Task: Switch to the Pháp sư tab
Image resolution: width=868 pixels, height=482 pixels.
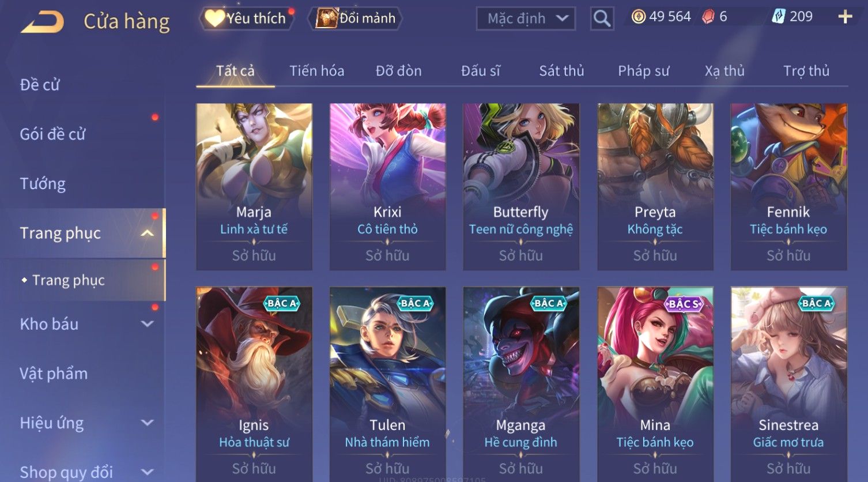Action: pos(643,71)
